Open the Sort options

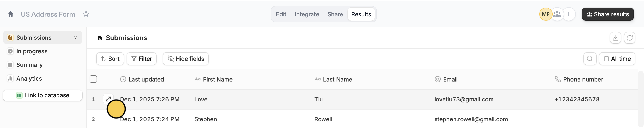coord(110,59)
